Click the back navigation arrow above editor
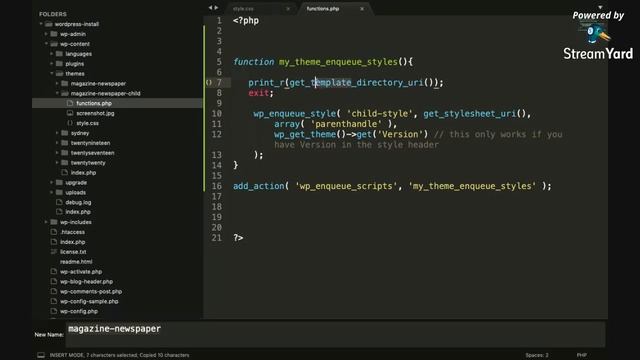The width and height of the screenshot is (640, 360). (x=210, y=8)
